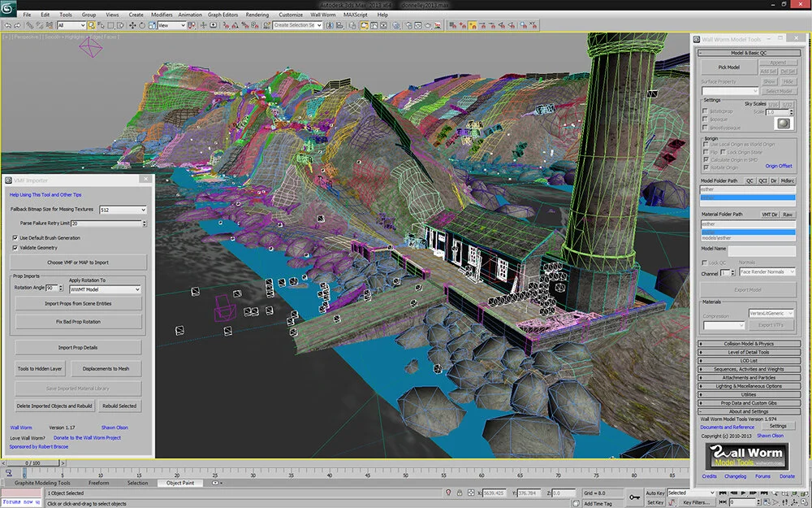This screenshot has height=508, width=812.
Task: Open the Layer Manager icon
Action: coord(352,25)
